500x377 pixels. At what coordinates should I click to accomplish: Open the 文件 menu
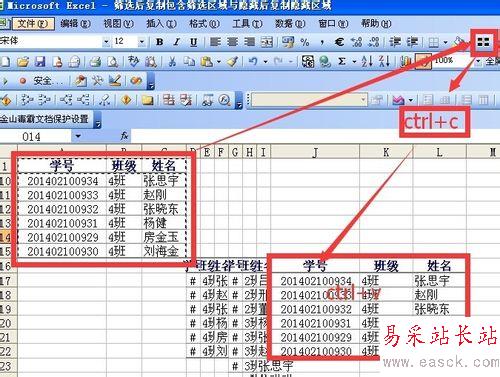click(x=33, y=24)
